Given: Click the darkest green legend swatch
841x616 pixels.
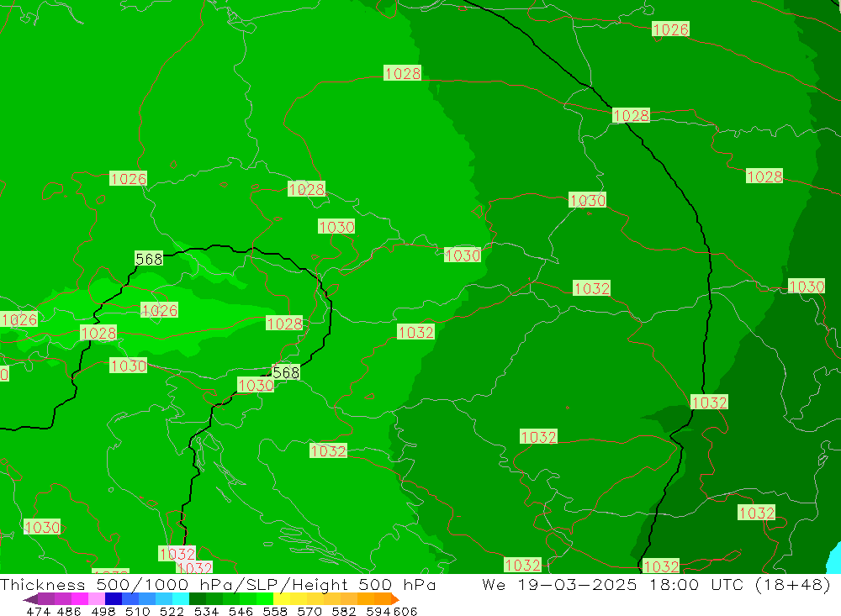Looking at the screenshot, I should 198,599.
